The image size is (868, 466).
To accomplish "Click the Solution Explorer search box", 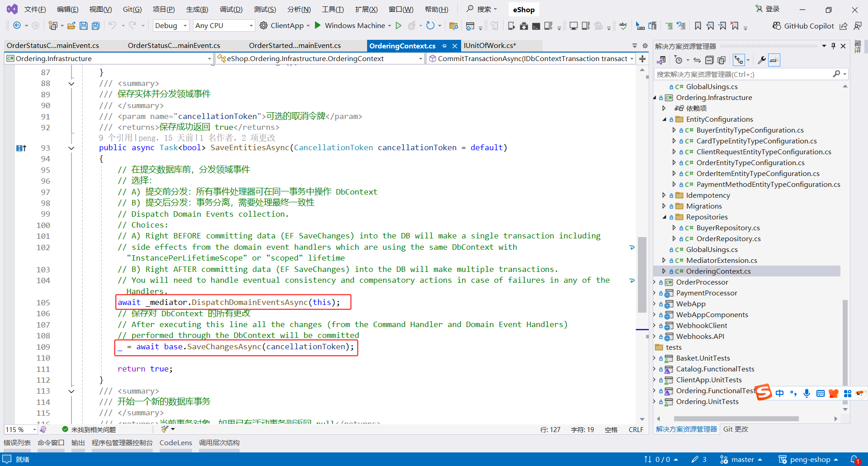I will [x=751, y=74].
